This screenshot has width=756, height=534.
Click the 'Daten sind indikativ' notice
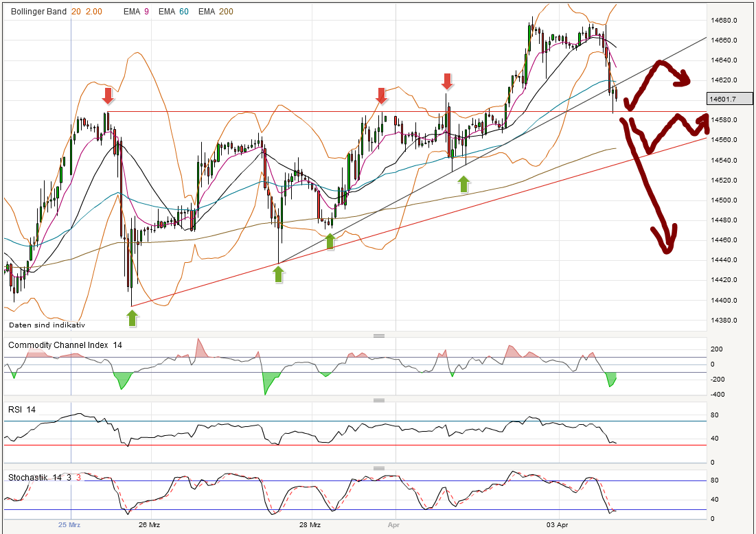point(47,325)
